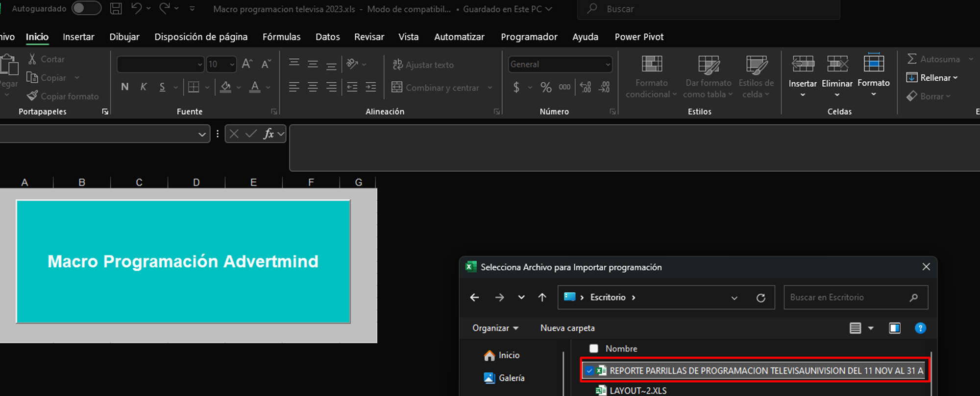Screen dimensions: 980x396
Task: Open the Programador tab
Action: [529, 37]
